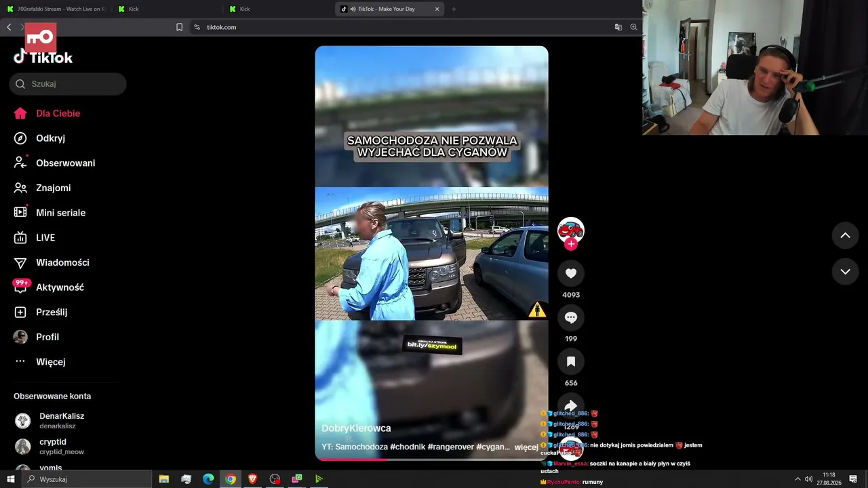Switch to the third Kick tab
The width and height of the screenshot is (868, 488).
278,9
